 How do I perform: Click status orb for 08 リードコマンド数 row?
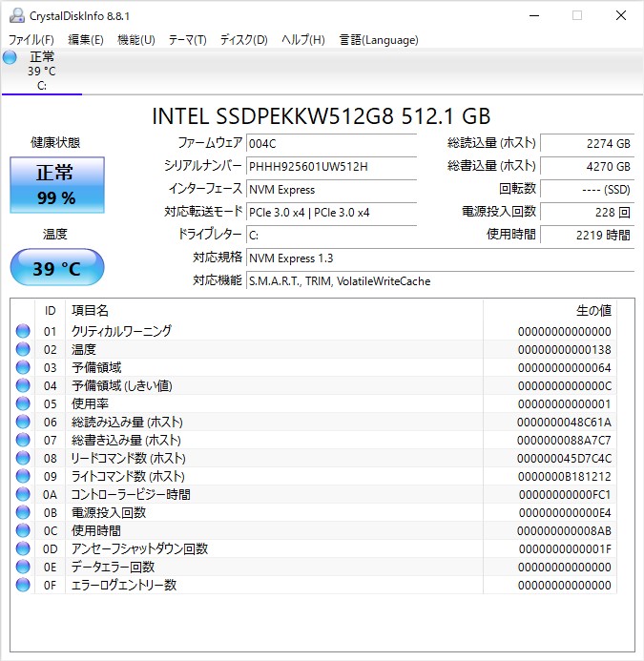click(x=23, y=458)
